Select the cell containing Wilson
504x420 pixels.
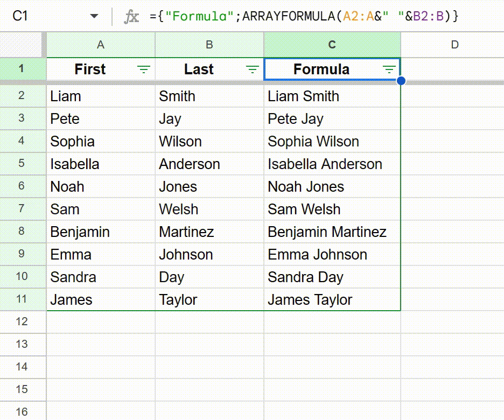click(x=209, y=142)
